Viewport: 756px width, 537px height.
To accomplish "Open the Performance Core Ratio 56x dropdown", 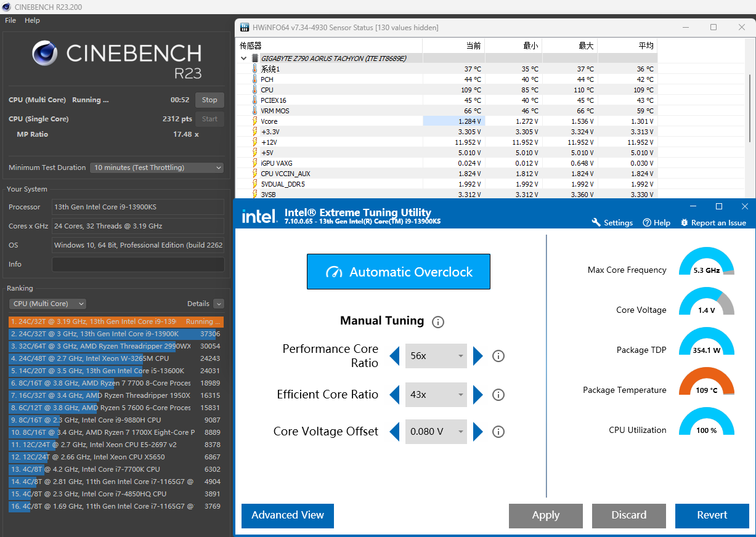I will (x=436, y=356).
